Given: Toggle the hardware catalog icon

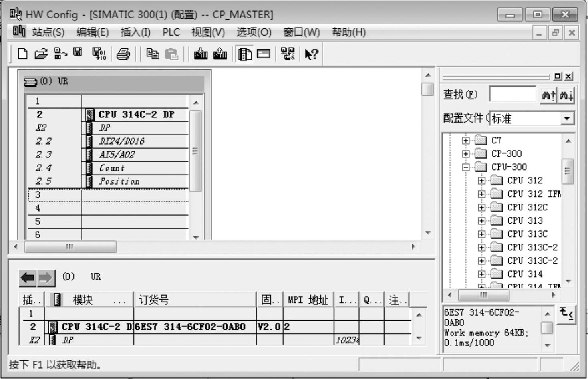Looking at the screenshot, I should click(x=245, y=54).
